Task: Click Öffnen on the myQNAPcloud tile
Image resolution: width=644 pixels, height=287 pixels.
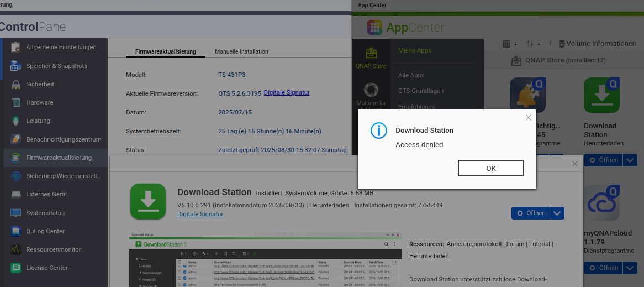Action: pos(603,268)
